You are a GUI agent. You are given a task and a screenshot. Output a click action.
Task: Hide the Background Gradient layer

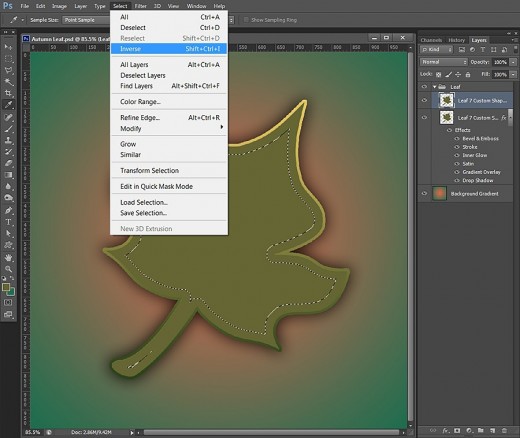tap(424, 193)
